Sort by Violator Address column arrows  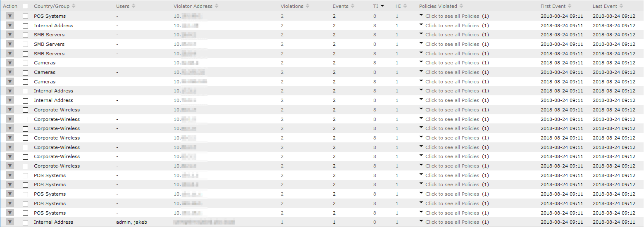[x=217, y=6]
